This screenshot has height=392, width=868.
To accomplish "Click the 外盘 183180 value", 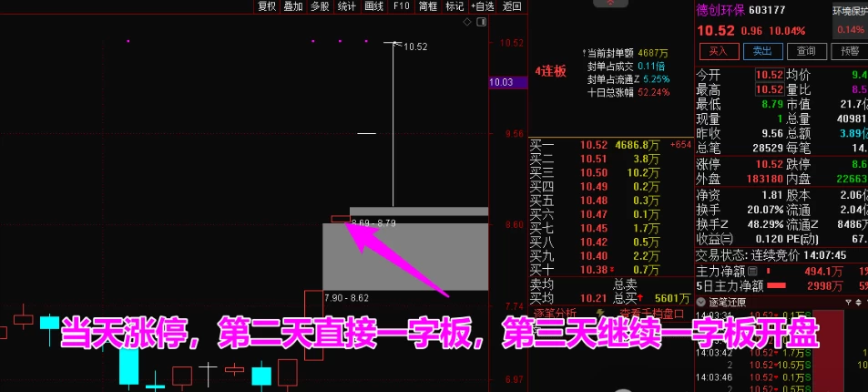I will tap(766, 179).
